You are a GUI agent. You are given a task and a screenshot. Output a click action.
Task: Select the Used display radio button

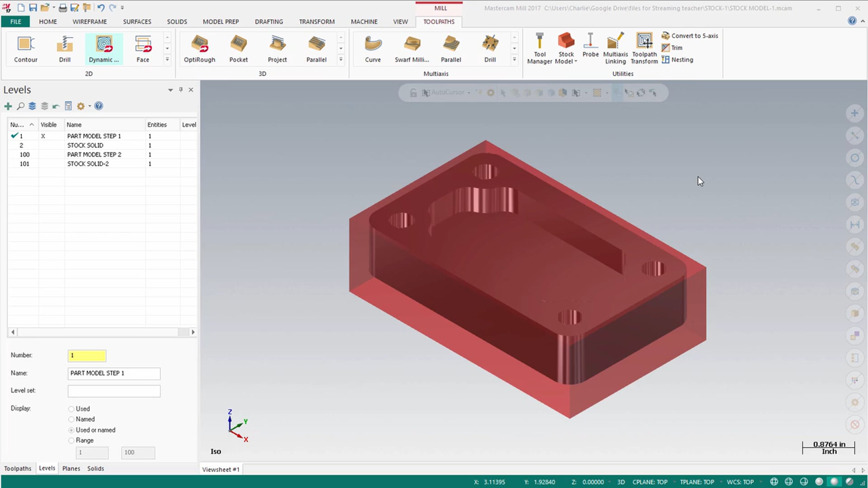point(71,408)
